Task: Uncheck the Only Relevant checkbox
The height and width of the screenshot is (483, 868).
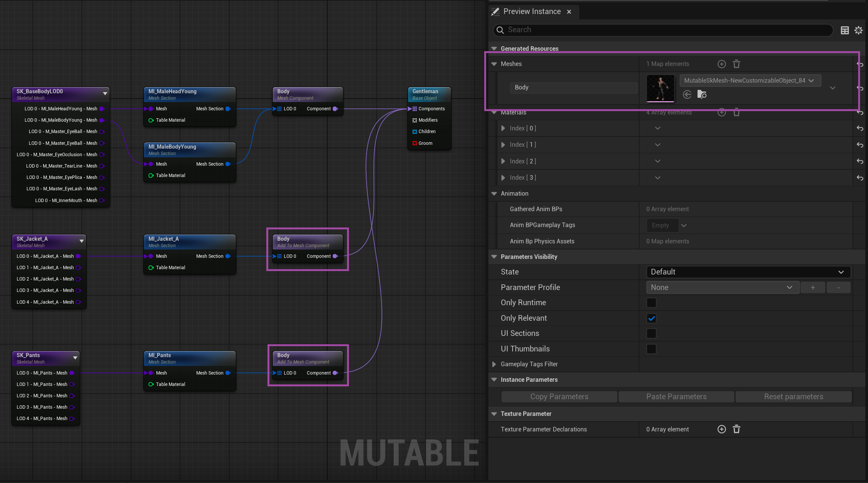Action: click(x=651, y=318)
